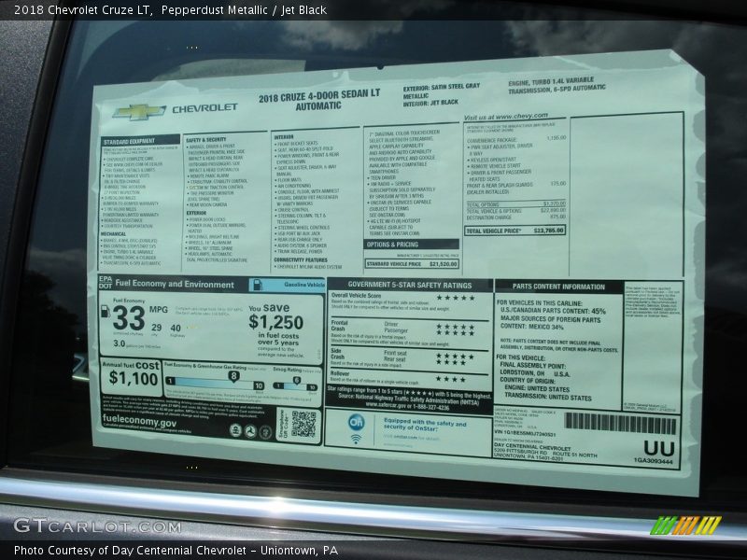Click 'Equipped with the safety and security of OnStar'
Viewport: 747px width, 560px height.
tap(425, 425)
